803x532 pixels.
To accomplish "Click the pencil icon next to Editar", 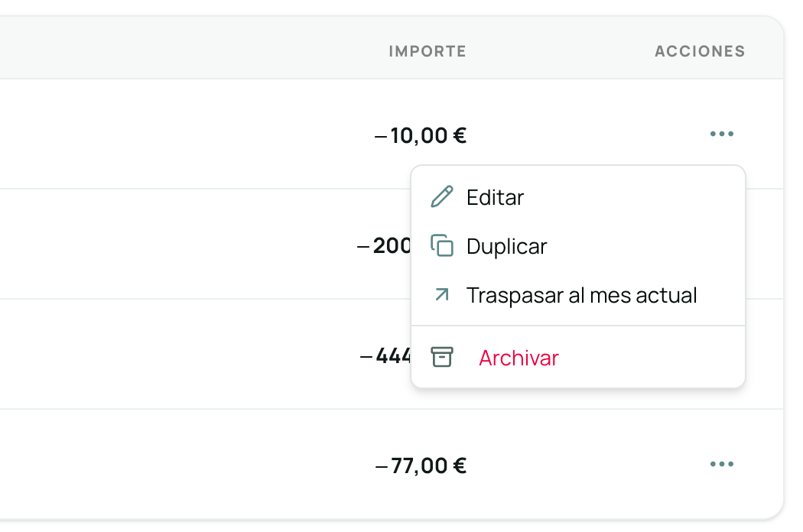I will (441, 196).
